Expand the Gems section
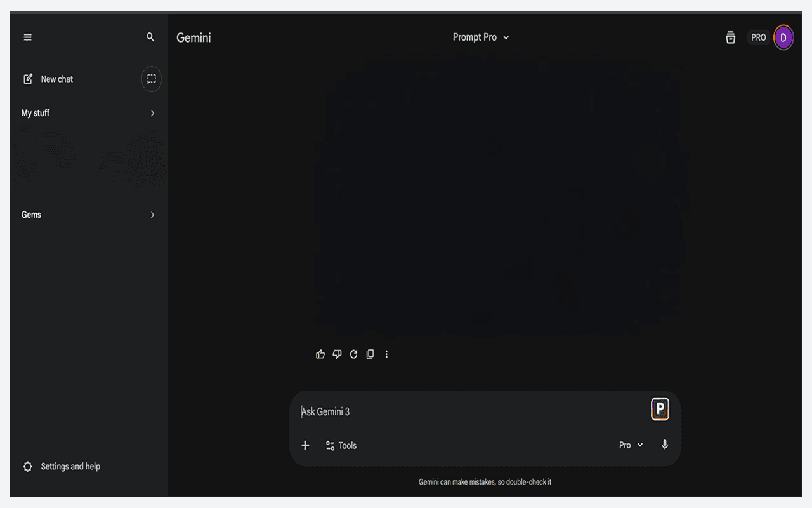Viewport: 812px width, 508px height. (x=152, y=215)
